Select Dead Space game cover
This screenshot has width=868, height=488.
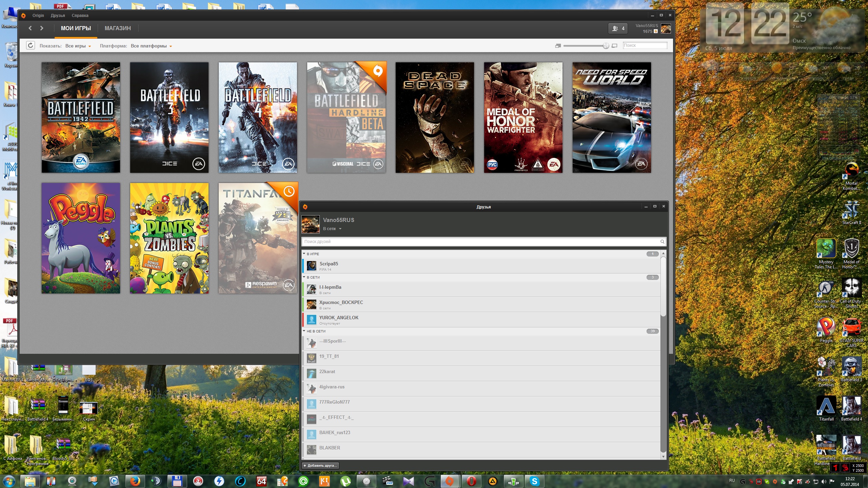click(x=435, y=118)
